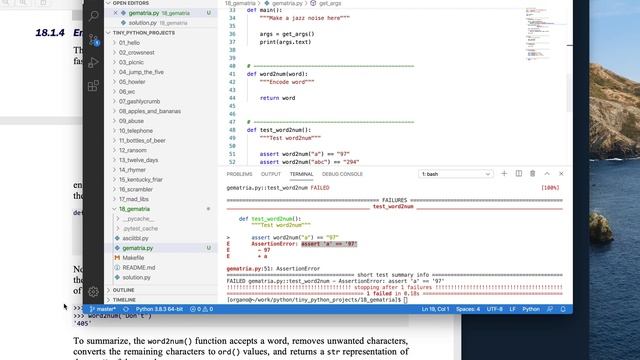This screenshot has height=360, width=640.
Task: Click the editor minimap
Action: [x=544, y=34]
